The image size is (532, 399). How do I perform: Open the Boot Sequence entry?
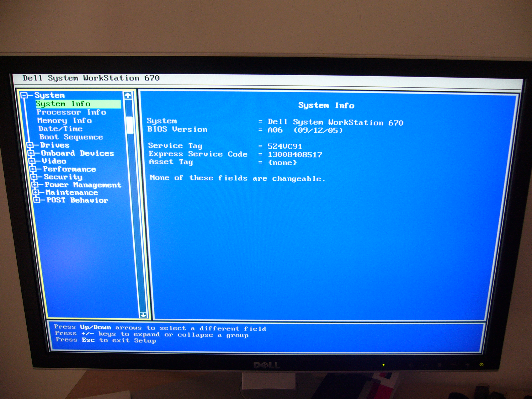(x=71, y=137)
